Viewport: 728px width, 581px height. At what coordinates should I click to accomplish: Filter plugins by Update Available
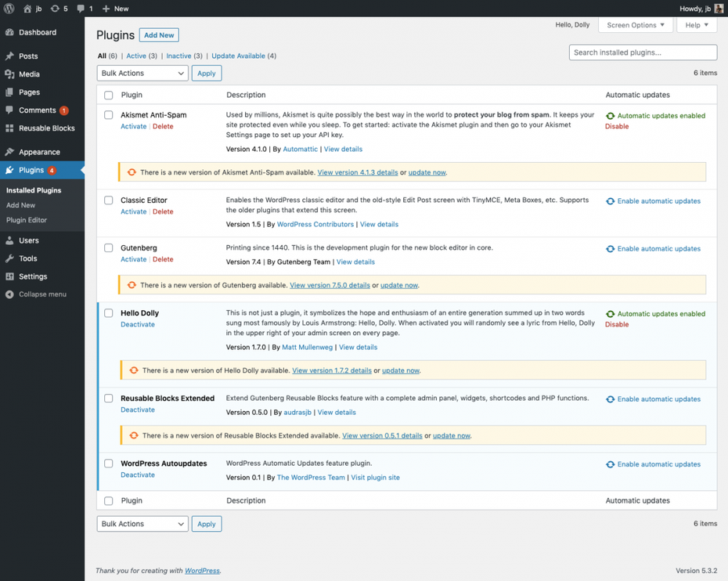point(238,56)
